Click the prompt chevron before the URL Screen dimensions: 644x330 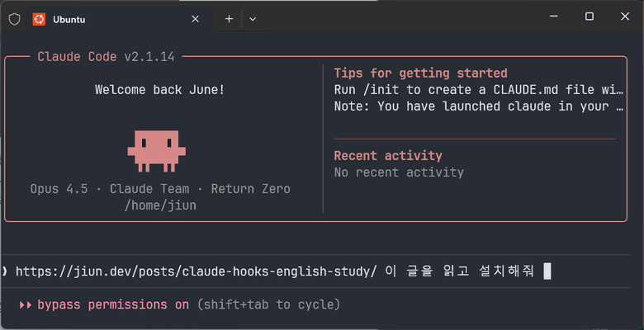[6, 271]
